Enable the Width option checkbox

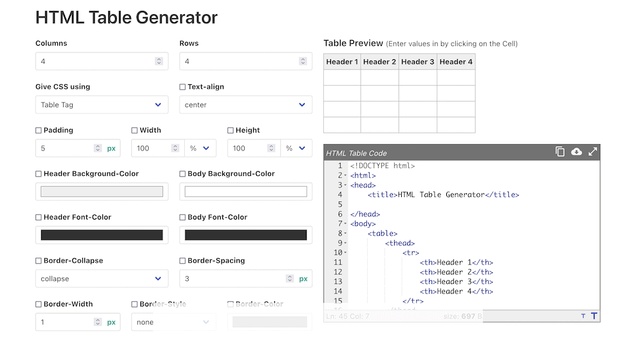135,131
